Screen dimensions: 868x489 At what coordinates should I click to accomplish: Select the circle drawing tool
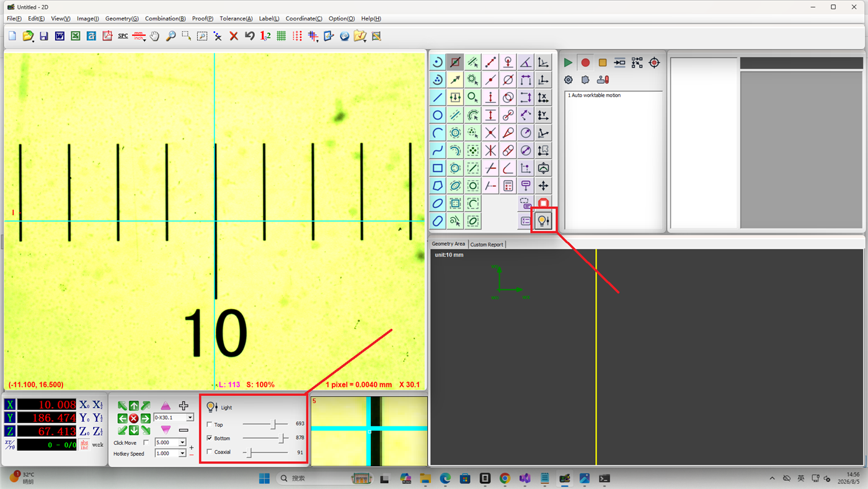[x=438, y=115]
